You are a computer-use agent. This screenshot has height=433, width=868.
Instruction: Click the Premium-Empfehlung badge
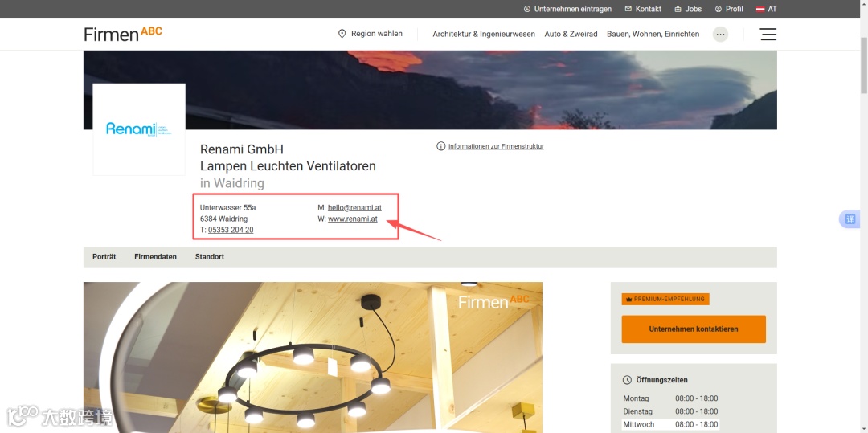pos(665,299)
